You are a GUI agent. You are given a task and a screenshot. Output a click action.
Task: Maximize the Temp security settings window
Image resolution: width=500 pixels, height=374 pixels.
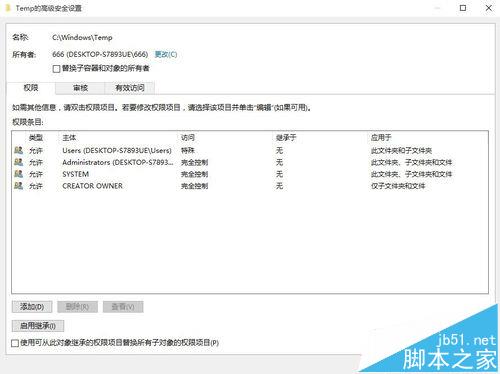click(x=463, y=8)
